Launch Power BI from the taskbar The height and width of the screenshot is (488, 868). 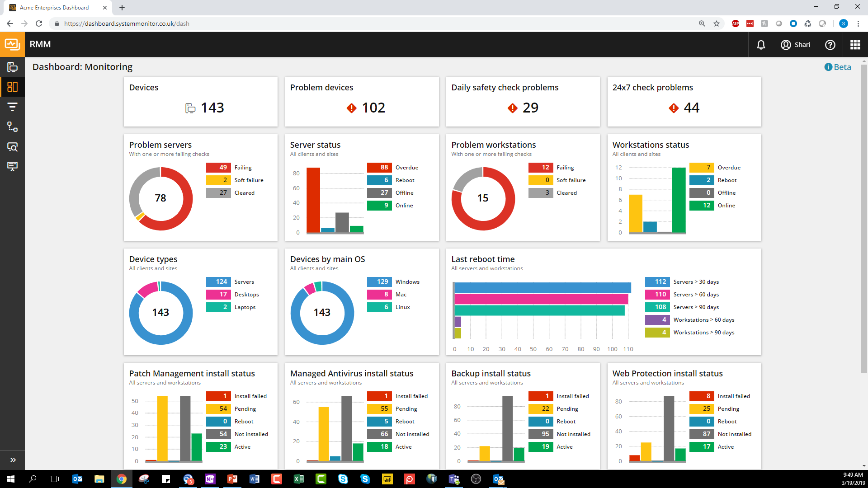[x=387, y=479]
